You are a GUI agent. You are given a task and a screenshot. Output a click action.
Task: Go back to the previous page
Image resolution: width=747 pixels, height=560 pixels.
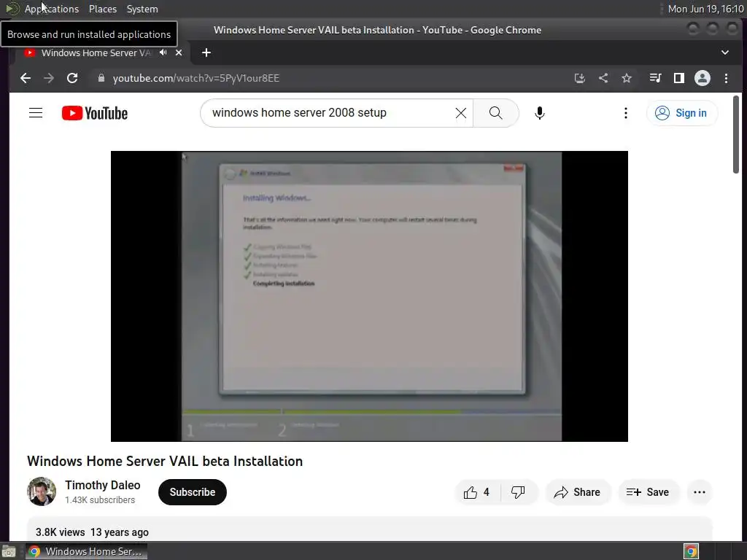click(x=26, y=78)
